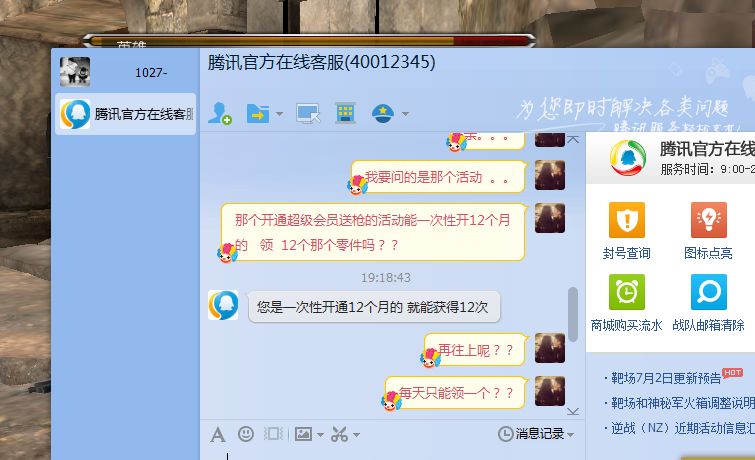Click the send file folder icon
755x460 pixels.
click(258, 114)
